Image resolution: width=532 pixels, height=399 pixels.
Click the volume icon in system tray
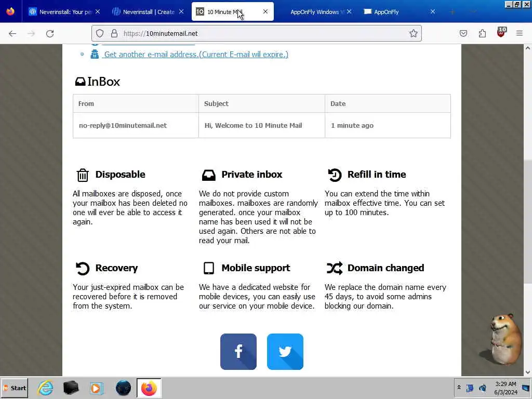tap(483, 388)
